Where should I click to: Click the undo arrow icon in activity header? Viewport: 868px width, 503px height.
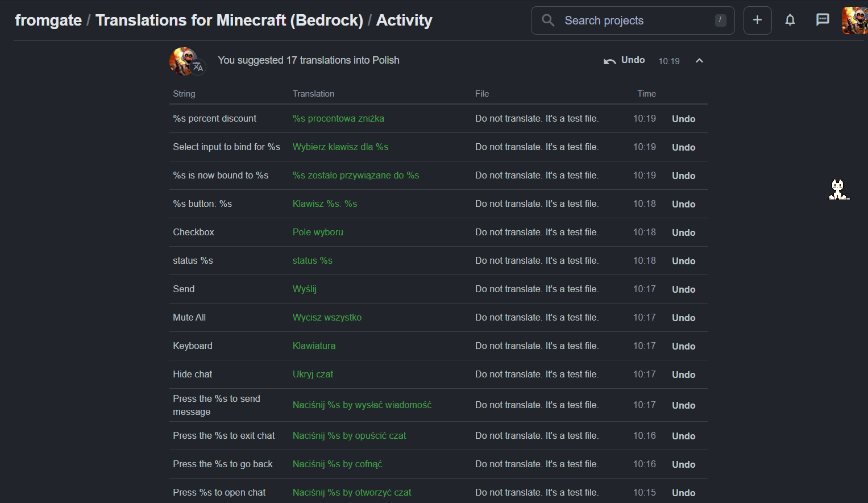(609, 61)
